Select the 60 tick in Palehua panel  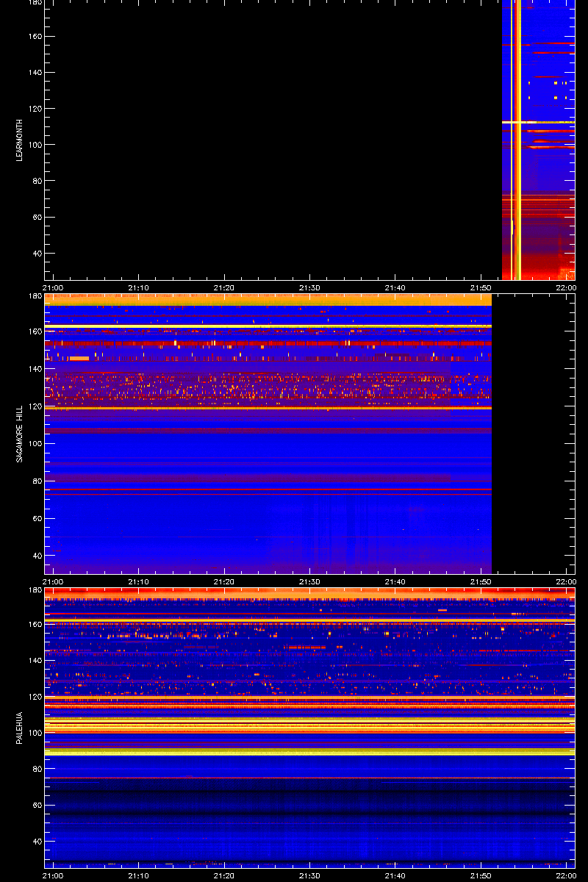(x=38, y=805)
